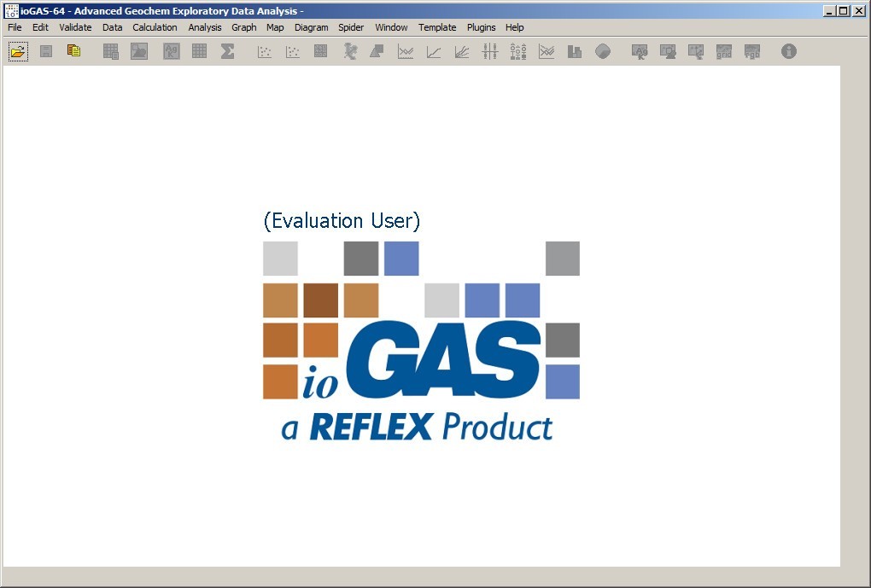Click the Sigma summary statistics icon
This screenshot has width=871, height=588.
coord(227,52)
